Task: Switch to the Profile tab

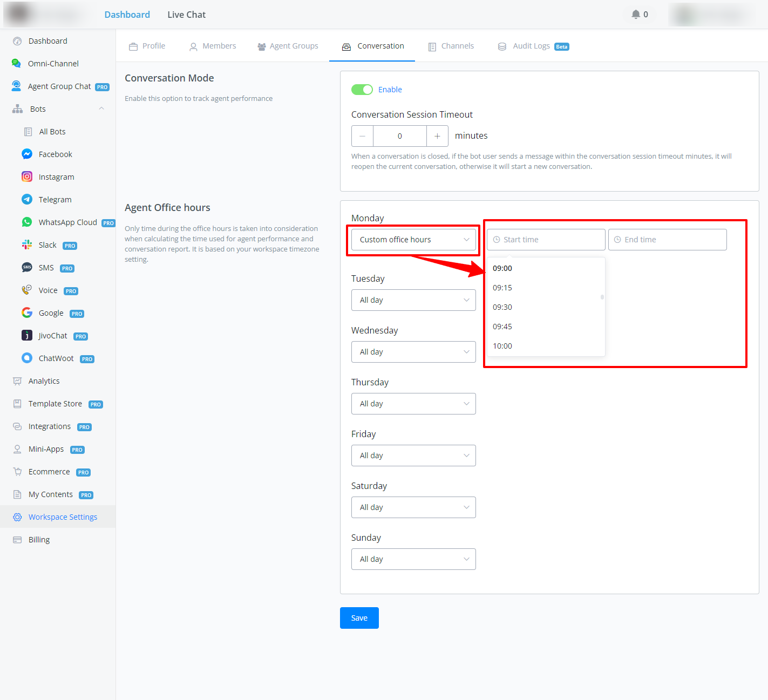Action: [x=147, y=46]
